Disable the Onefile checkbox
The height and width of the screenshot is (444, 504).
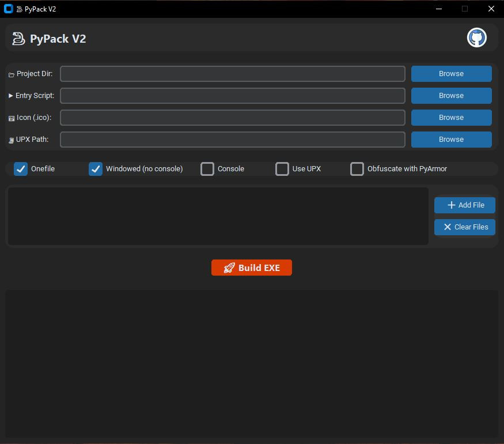point(21,169)
